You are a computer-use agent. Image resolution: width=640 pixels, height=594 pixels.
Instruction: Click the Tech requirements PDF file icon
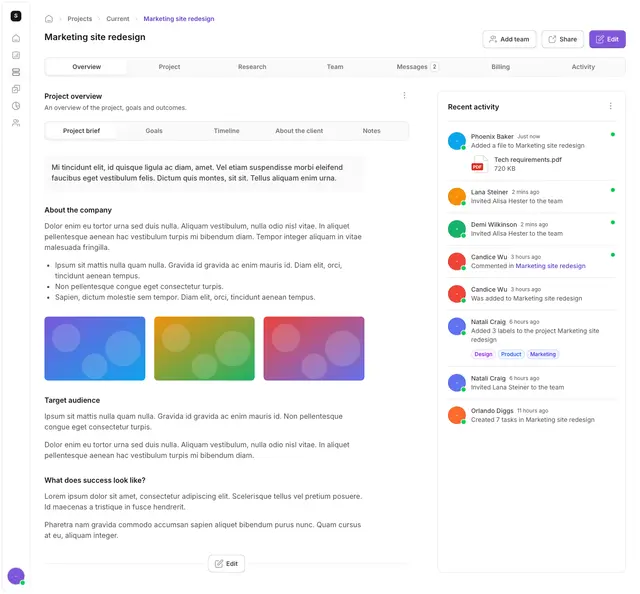(x=479, y=164)
